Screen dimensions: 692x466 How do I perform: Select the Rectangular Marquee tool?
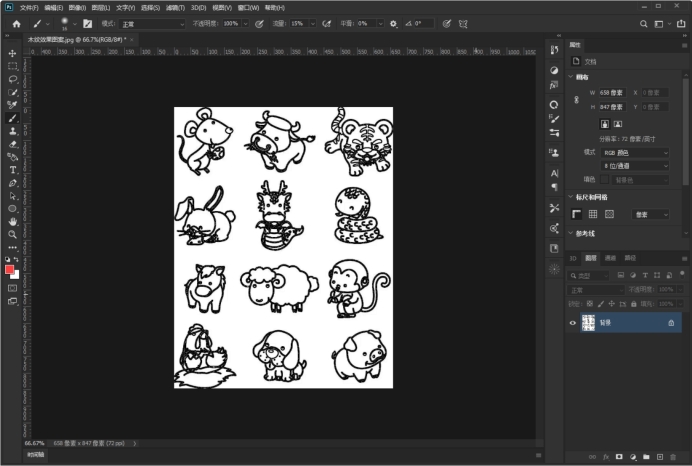point(12,66)
